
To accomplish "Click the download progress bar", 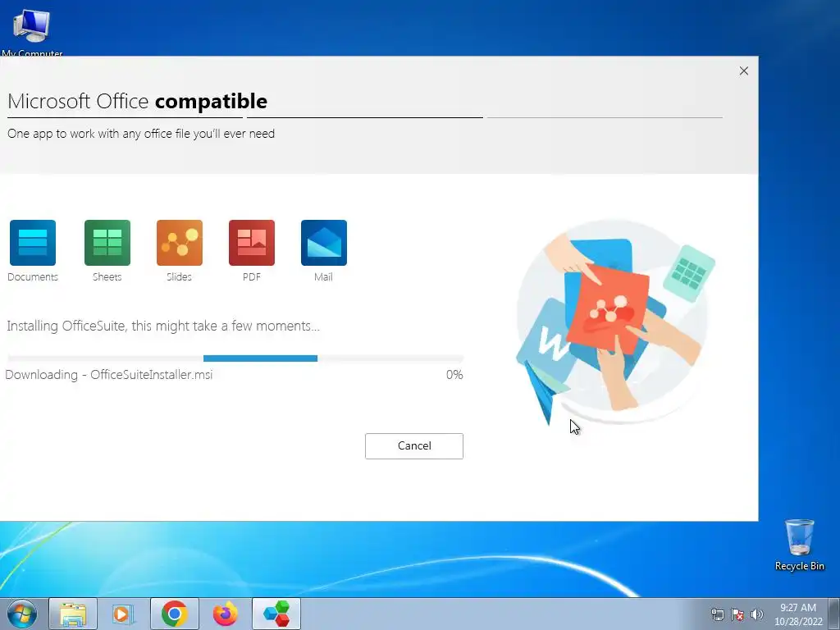I will tap(235, 358).
